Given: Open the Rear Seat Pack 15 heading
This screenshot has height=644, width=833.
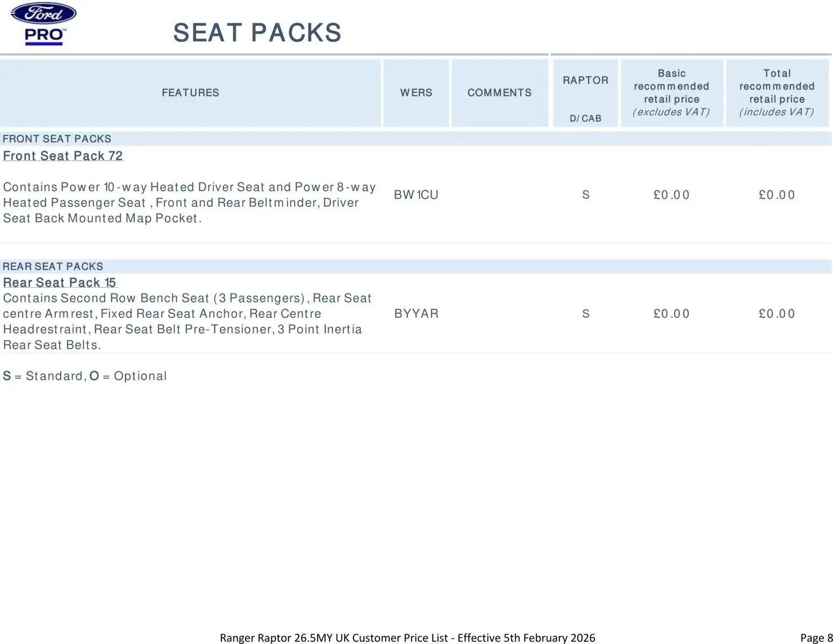Looking at the screenshot, I should 60,283.
